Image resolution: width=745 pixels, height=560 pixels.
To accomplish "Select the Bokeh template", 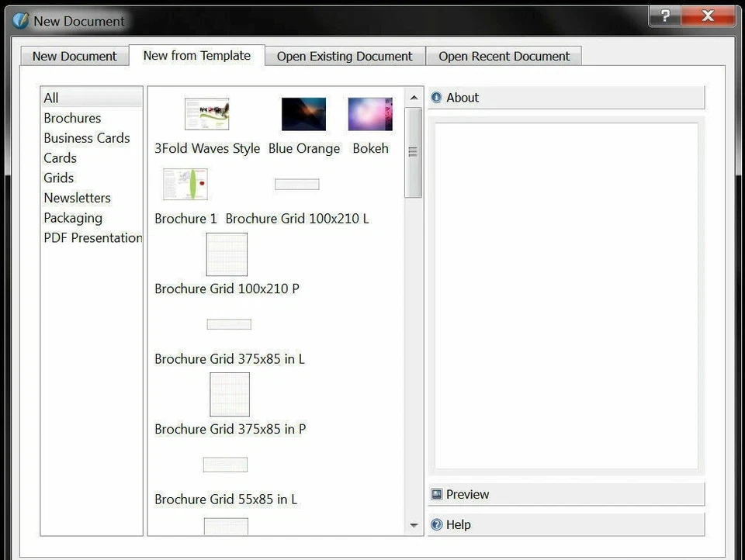I will 370,112.
